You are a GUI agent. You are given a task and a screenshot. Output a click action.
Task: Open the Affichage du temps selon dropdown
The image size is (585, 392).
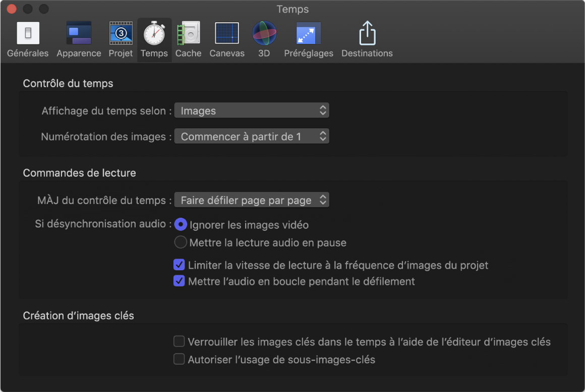point(252,110)
